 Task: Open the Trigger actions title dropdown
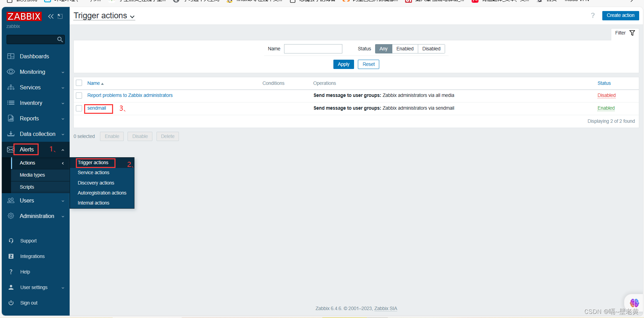coord(104,16)
